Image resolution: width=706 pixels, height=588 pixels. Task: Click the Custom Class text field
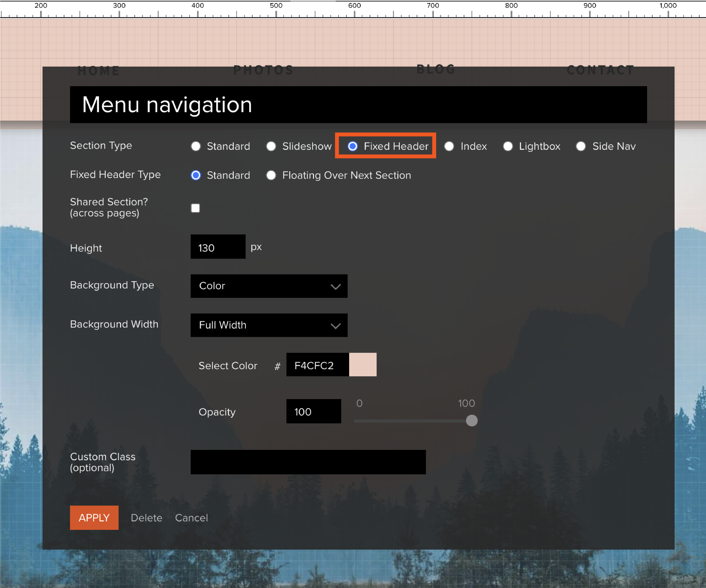[x=308, y=462]
